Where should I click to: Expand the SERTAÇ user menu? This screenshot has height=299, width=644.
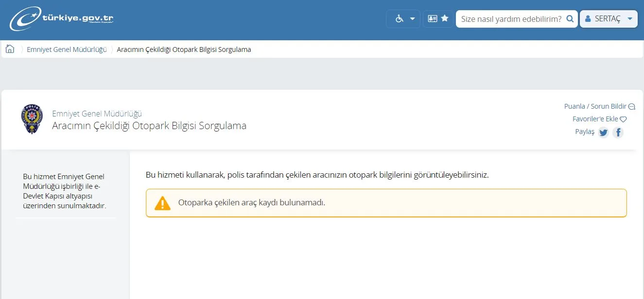pyautogui.click(x=609, y=19)
